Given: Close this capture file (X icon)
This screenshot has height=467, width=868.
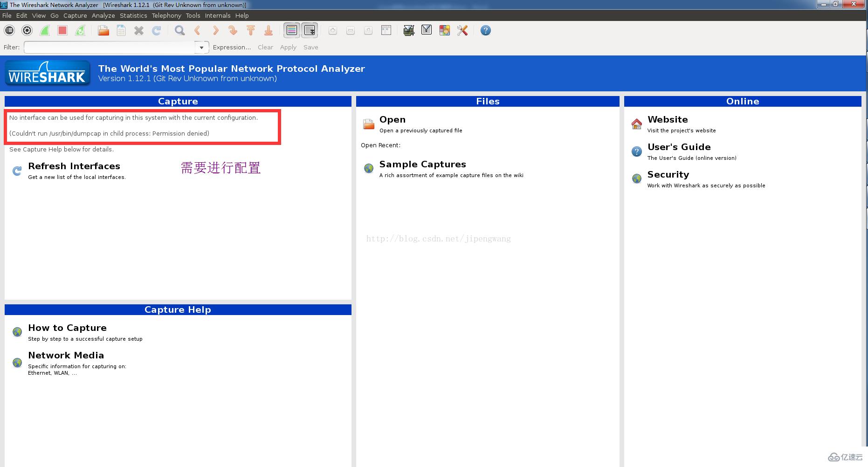Looking at the screenshot, I should [139, 31].
